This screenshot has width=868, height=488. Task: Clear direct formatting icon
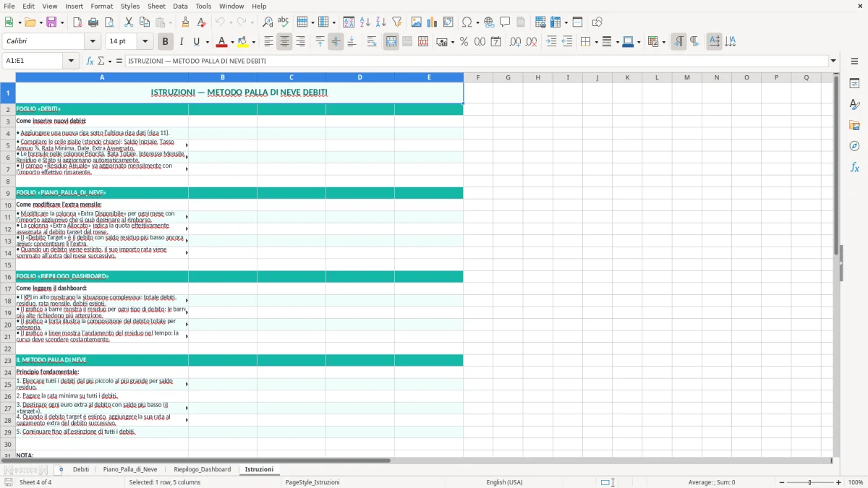point(202,22)
